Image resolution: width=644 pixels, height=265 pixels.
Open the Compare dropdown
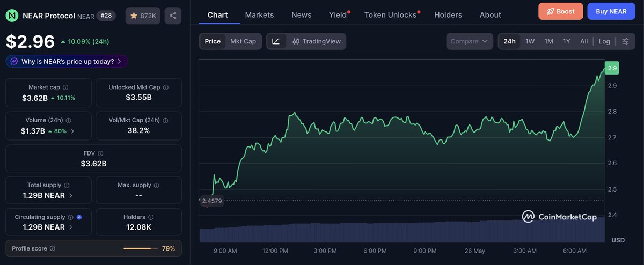(x=470, y=41)
